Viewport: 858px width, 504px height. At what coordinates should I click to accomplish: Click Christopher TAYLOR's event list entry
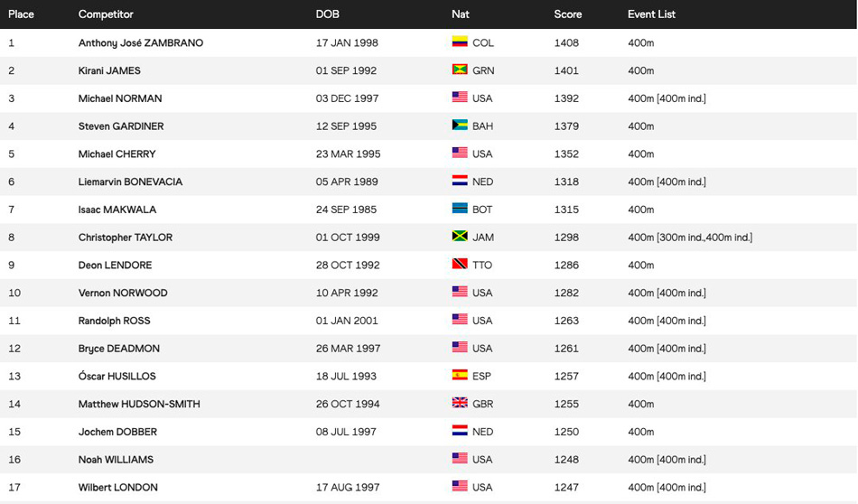click(689, 238)
